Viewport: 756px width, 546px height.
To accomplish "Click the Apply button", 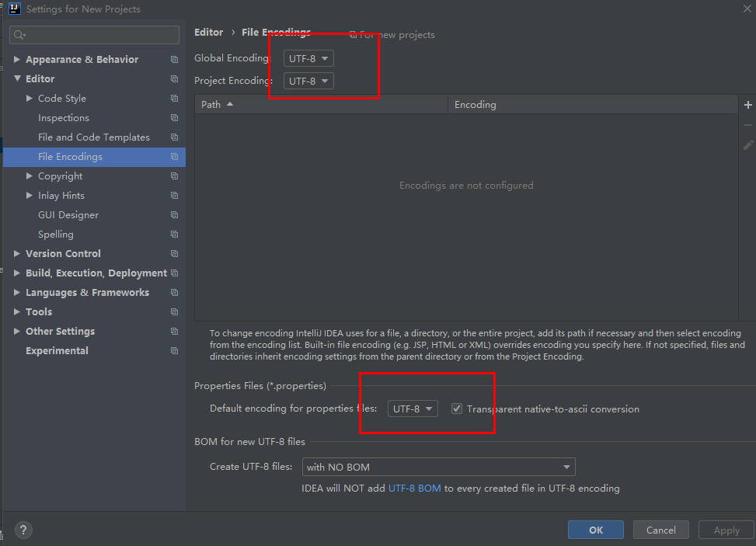I will [x=726, y=530].
